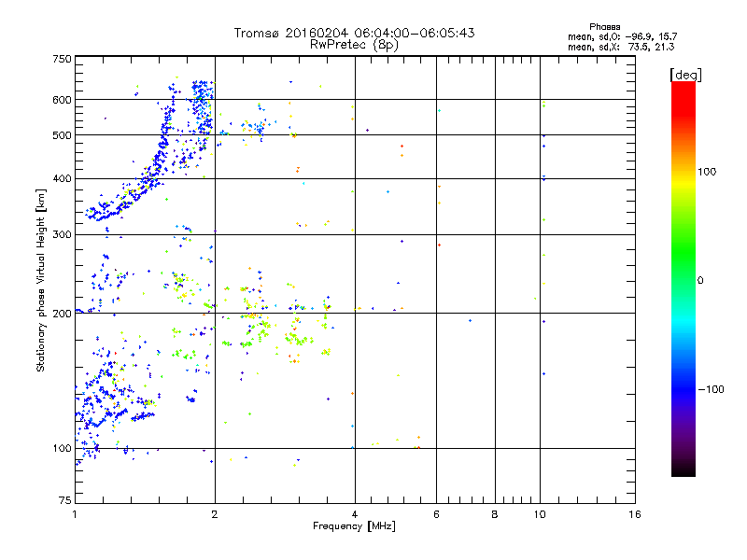Click the y-axis label '100'

62,449
